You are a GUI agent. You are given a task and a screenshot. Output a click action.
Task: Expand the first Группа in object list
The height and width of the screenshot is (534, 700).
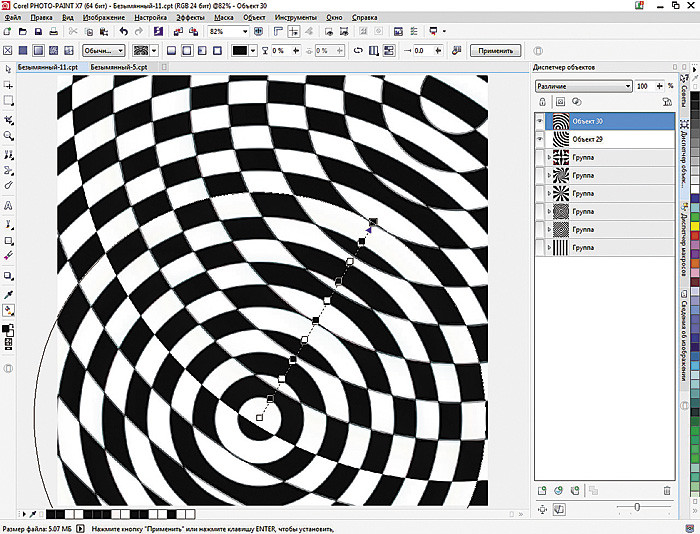pyautogui.click(x=549, y=158)
